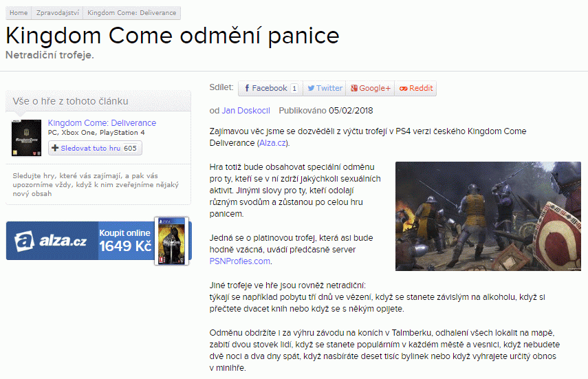Share article on Google+
Screen dimensions: 588x379
370,88
